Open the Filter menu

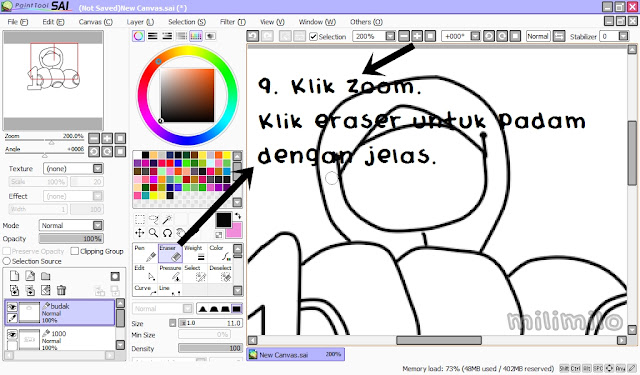(x=232, y=22)
